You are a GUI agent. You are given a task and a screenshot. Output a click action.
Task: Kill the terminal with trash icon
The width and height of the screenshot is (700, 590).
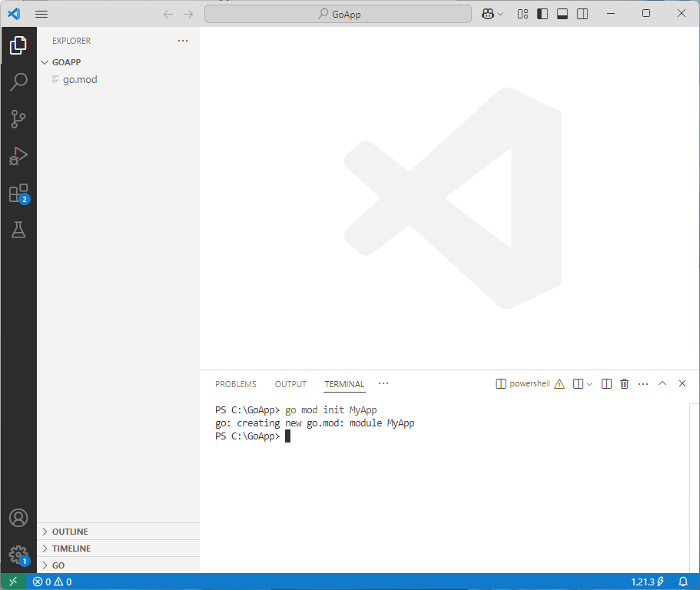[624, 384]
